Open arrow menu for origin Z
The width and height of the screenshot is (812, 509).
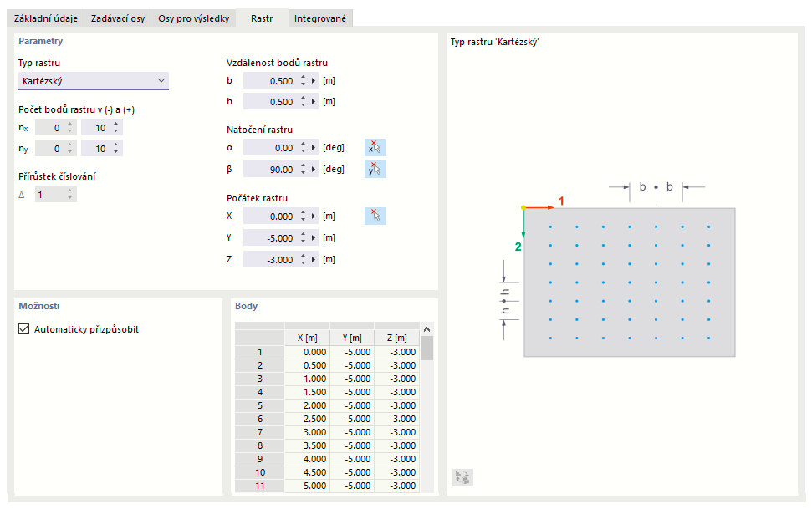coord(314,259)
